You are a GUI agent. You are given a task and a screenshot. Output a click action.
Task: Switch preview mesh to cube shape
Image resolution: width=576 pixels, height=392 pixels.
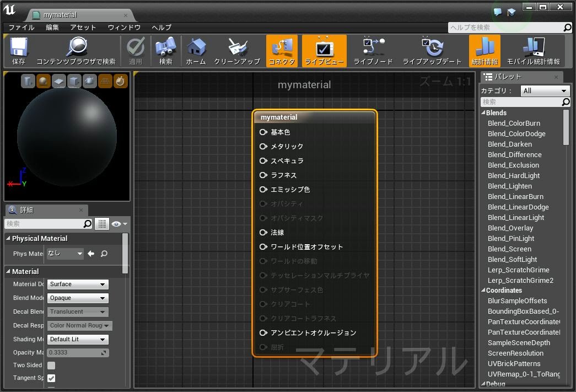[x=74, y=82]
